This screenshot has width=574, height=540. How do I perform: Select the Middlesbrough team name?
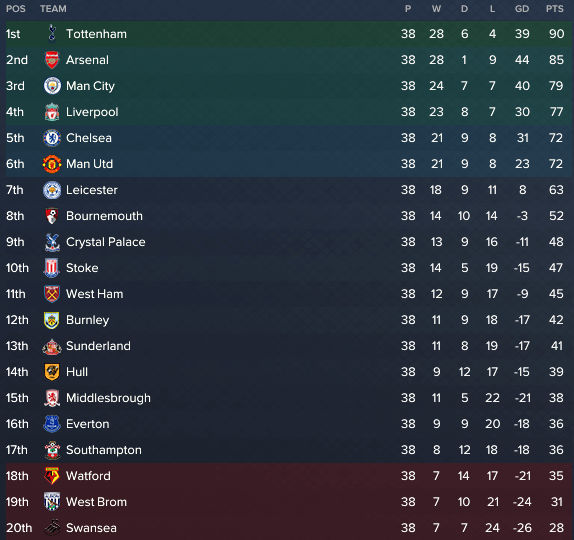108,398
